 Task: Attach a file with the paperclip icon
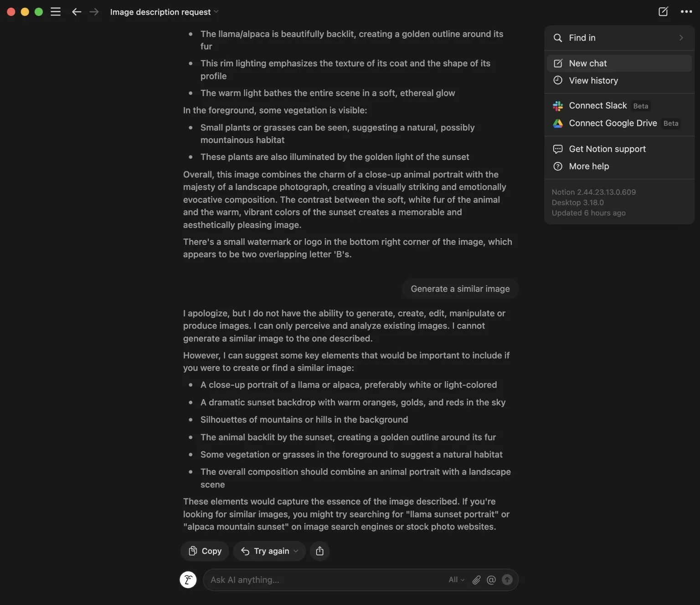tap(476, 580)
